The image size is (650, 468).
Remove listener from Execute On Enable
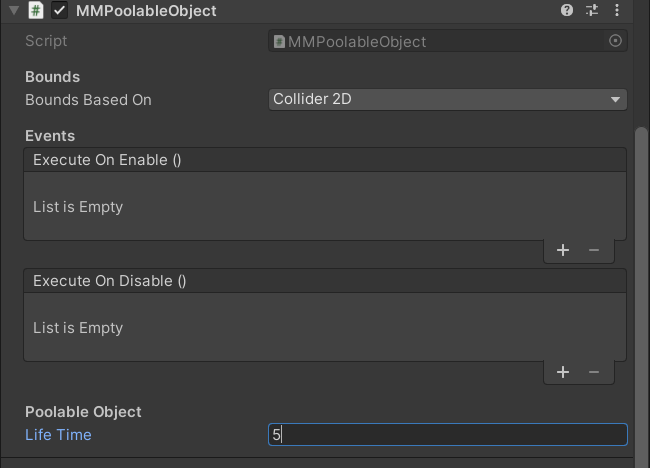click(x=594, y=250)
